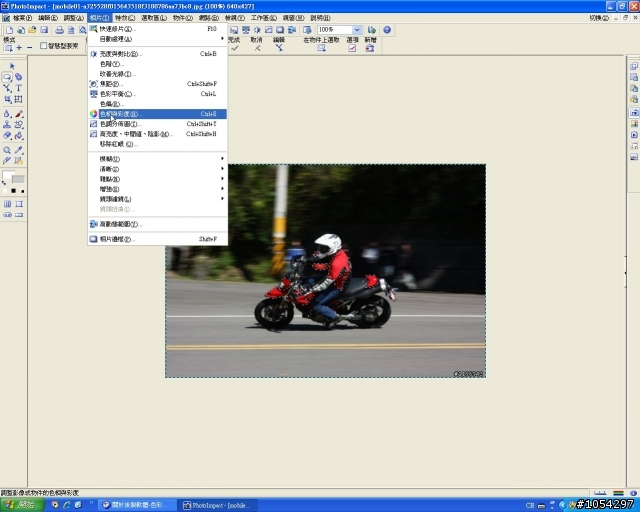Click the blue Help question mark icon

coord(387,30)
